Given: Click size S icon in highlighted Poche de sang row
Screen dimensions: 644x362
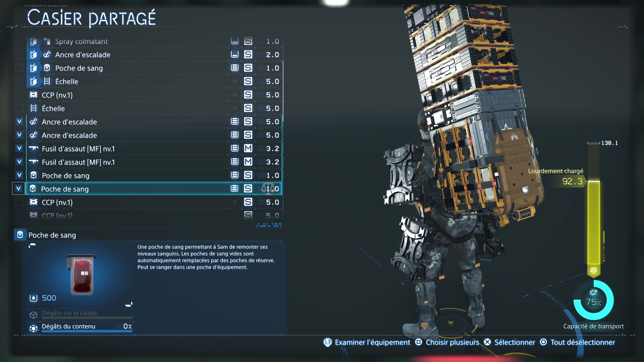Looking at the screenshot, I should (x=248, y=188).
